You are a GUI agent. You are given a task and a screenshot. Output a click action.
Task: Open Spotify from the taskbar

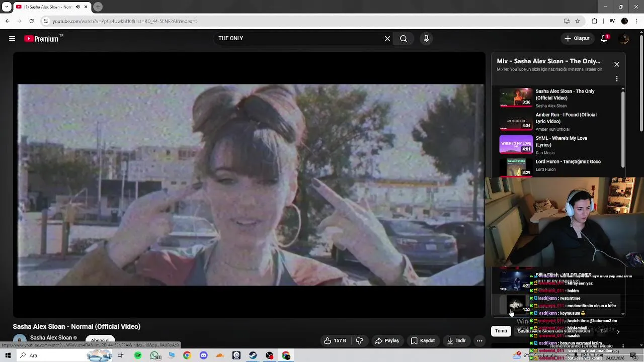pos(138,355)
